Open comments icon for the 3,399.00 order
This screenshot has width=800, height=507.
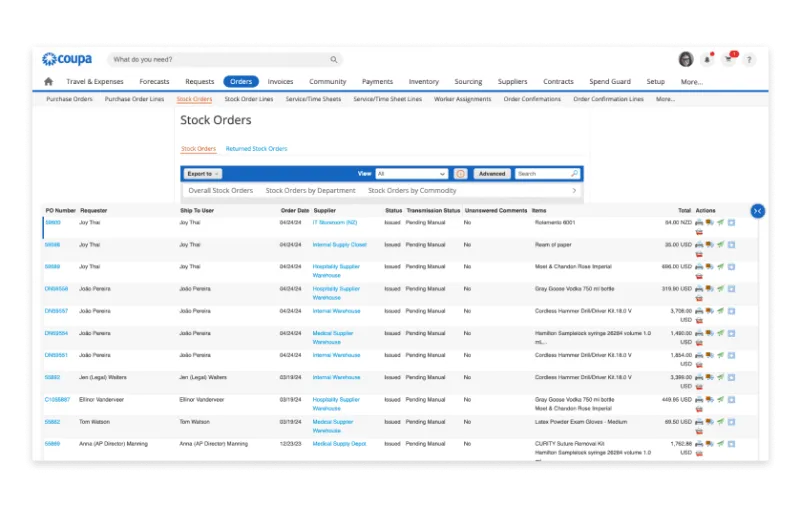tap(710, 377)
